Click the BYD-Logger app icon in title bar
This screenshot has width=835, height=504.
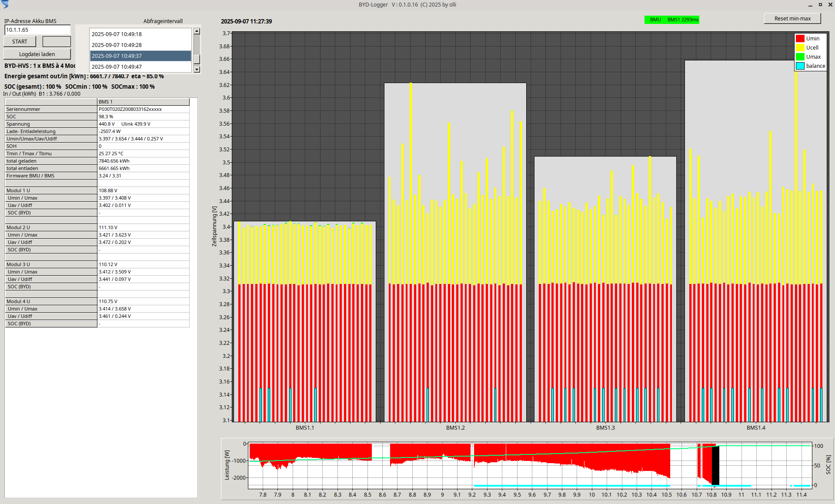(5, 4)
